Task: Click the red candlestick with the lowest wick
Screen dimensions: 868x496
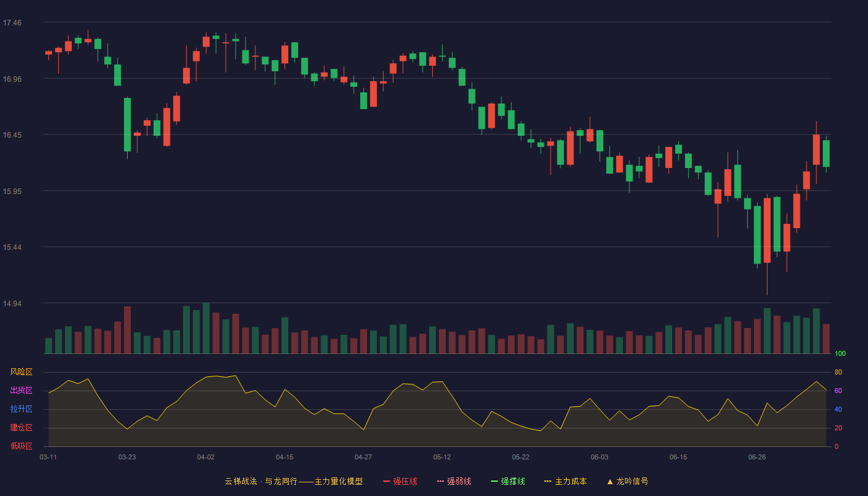Action: pyautogui.click(x=767, y=231)
